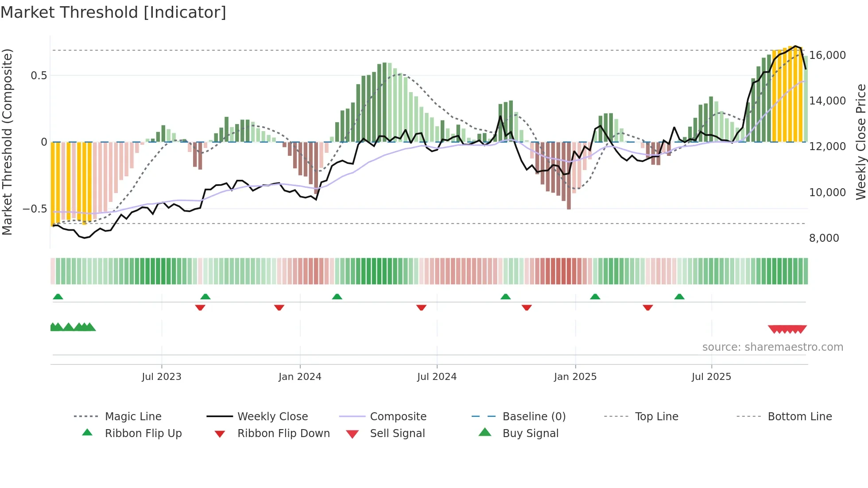This screenshot has width=868, height=488.
Task: Open the sharemaestro.com source link
Action: coord(772,347)
